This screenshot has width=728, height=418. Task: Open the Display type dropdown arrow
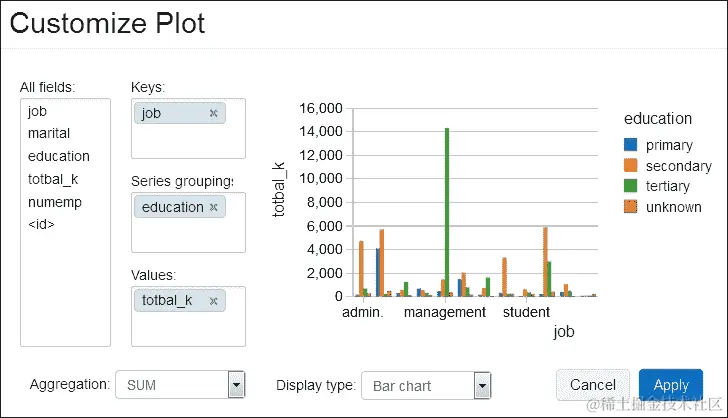tap(482, 385)
